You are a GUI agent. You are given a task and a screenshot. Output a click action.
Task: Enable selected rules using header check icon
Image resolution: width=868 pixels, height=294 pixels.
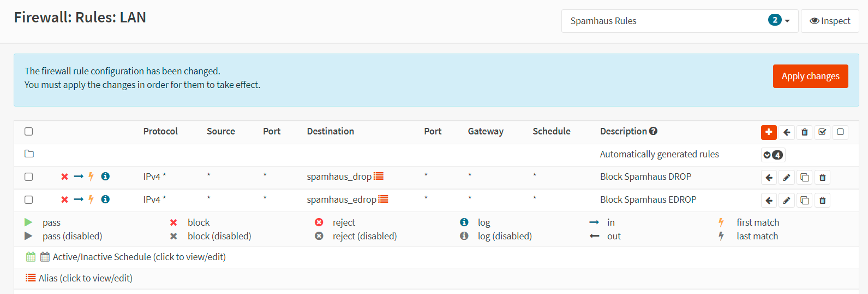click(822, 132)
